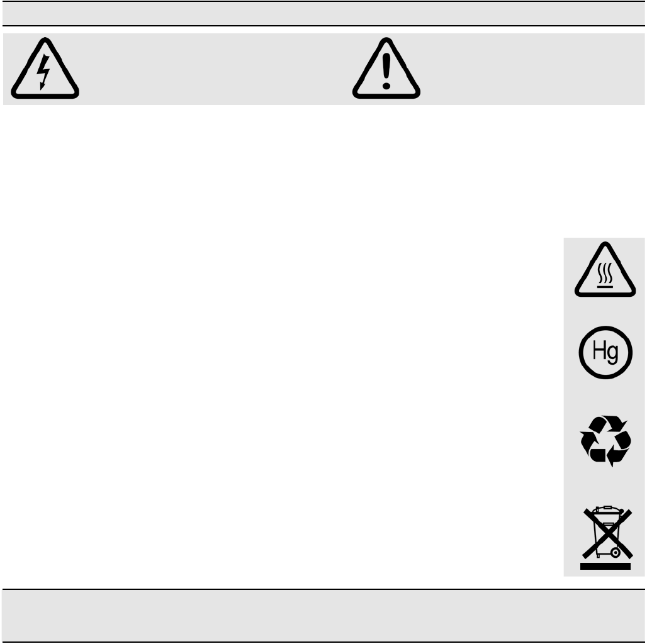
Task: Click the gray banner between the two warning triangles
Action: tap(215, 69)
